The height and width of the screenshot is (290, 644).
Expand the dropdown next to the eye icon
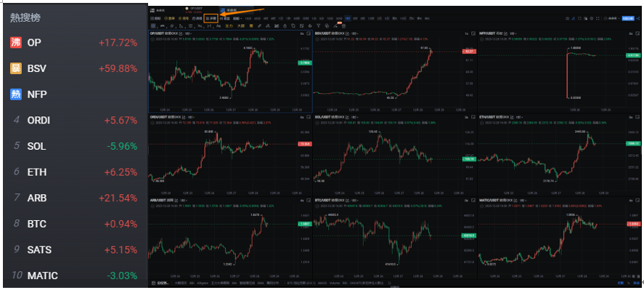coord(619,18)
